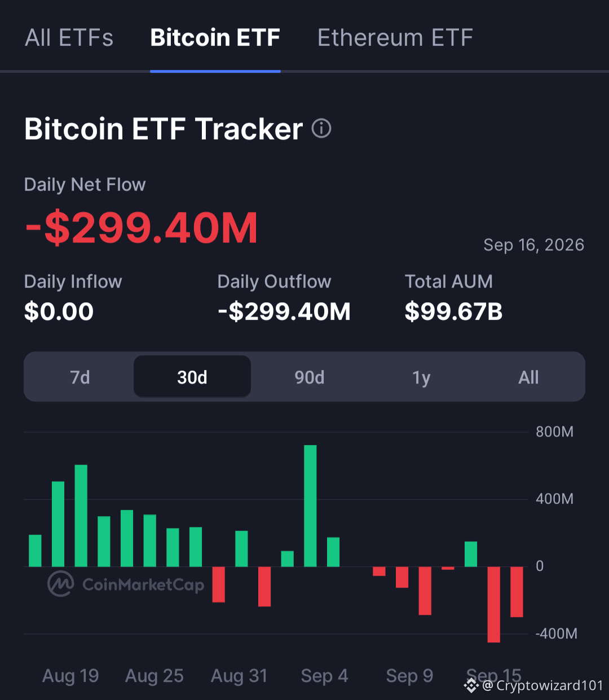Click the last red bar on the chart
609x700 pixels.
(517, 592)
